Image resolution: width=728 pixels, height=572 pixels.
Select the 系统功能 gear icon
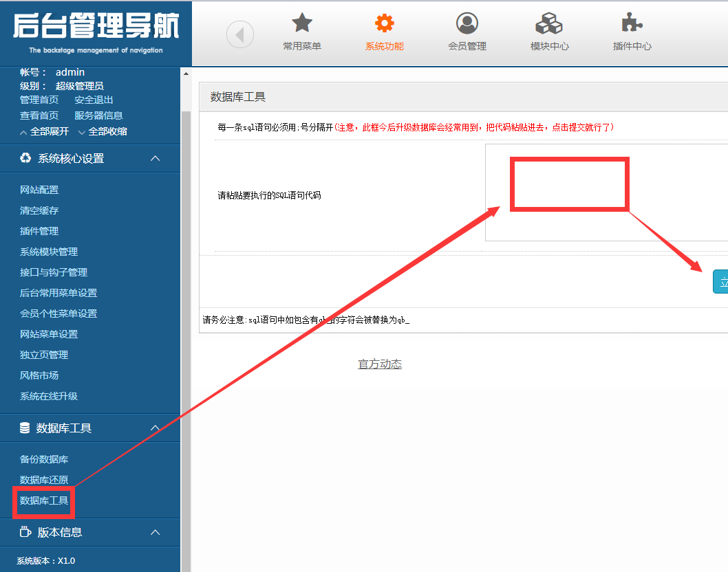[x=384, y=23]
